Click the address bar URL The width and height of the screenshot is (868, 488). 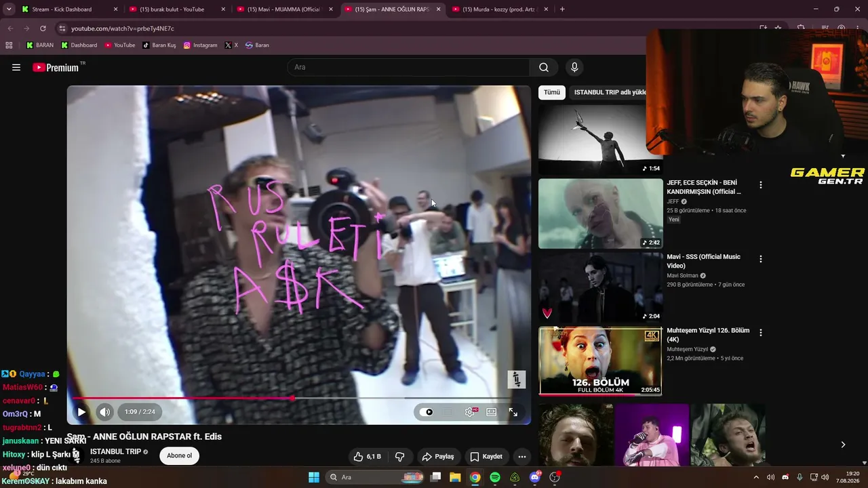tap(123, 28)
